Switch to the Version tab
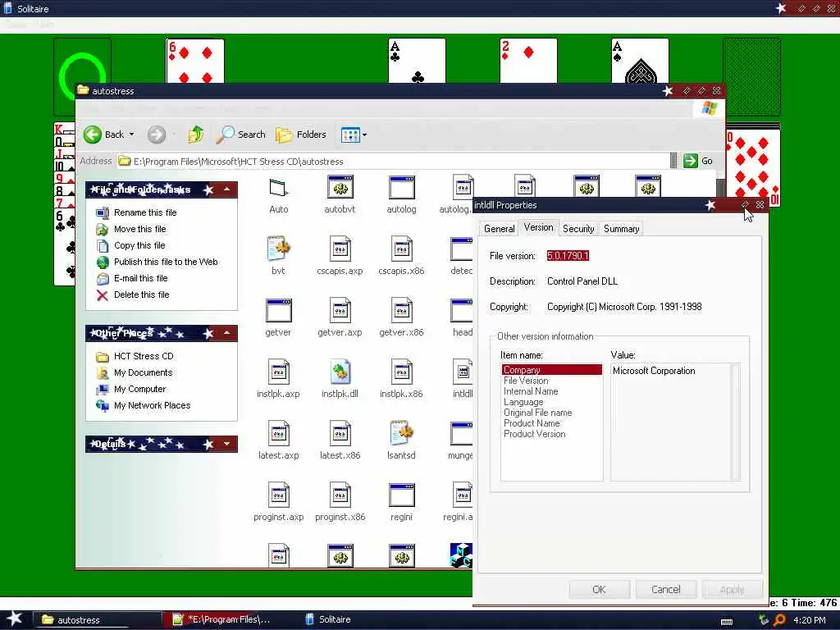The image size is (840, 630). 538,228
